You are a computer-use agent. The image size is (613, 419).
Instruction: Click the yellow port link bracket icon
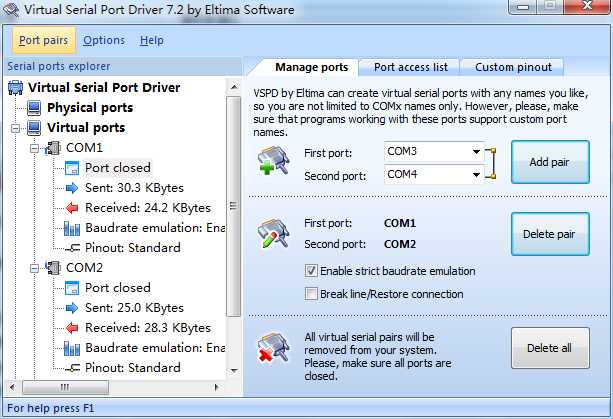[491, 163]
